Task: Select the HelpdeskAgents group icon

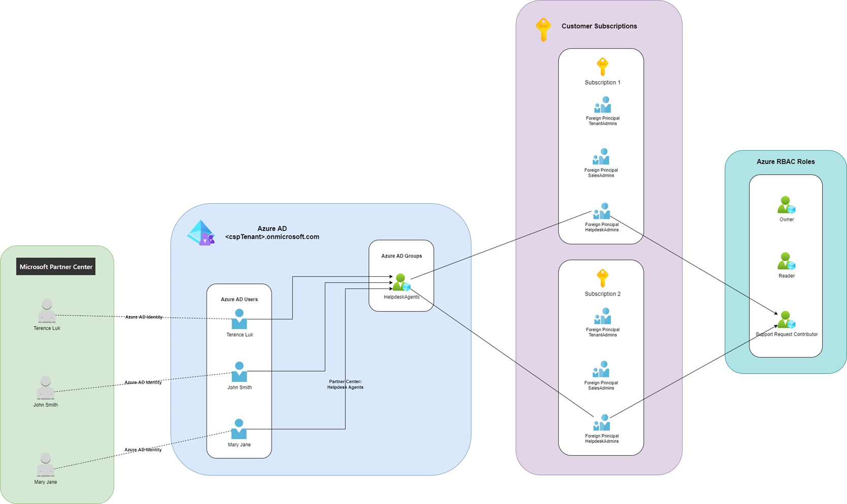Action: 401,282
